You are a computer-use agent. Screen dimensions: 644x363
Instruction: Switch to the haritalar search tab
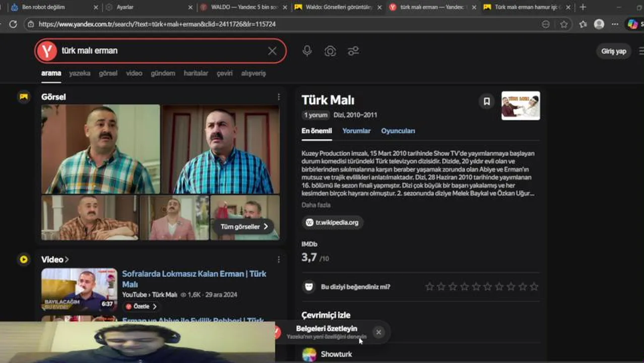coord(196,73)
